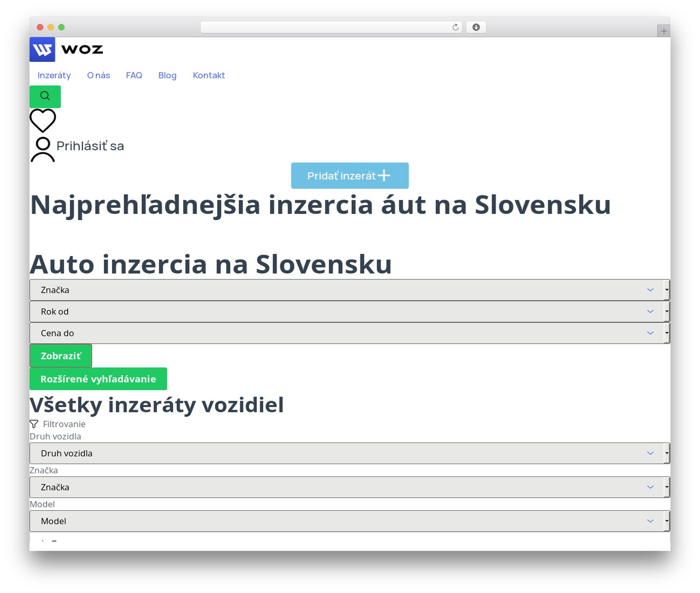Viewport: 700px width, 593px height.
Task: Click the plus icon on Pridať inzerát
Action: tap(384, 175)
